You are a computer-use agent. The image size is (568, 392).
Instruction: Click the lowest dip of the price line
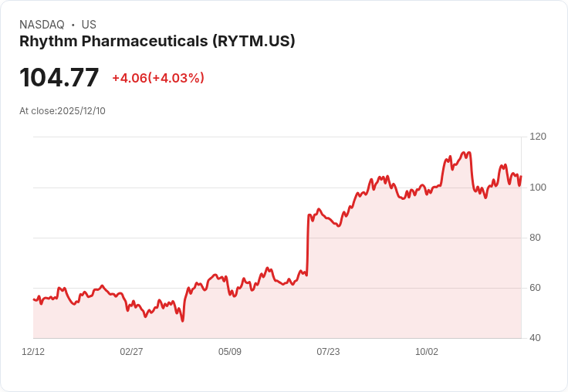click(x=183, y=320)
